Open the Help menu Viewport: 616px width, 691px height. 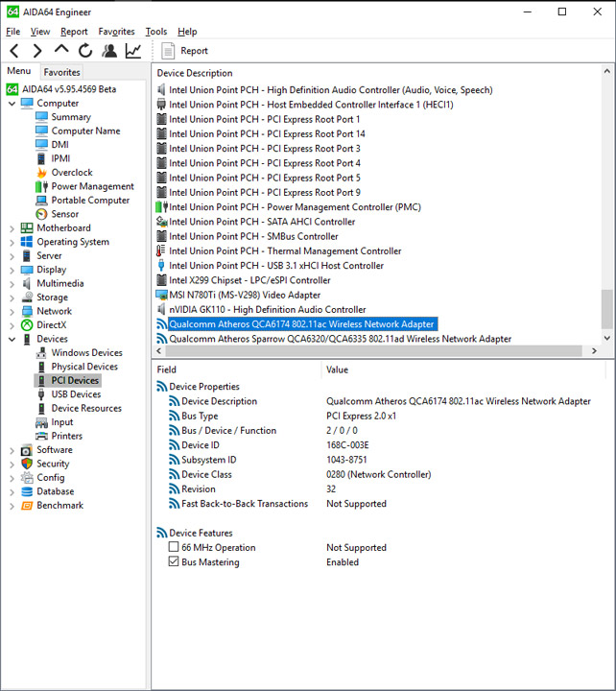(x=187, y=32)
